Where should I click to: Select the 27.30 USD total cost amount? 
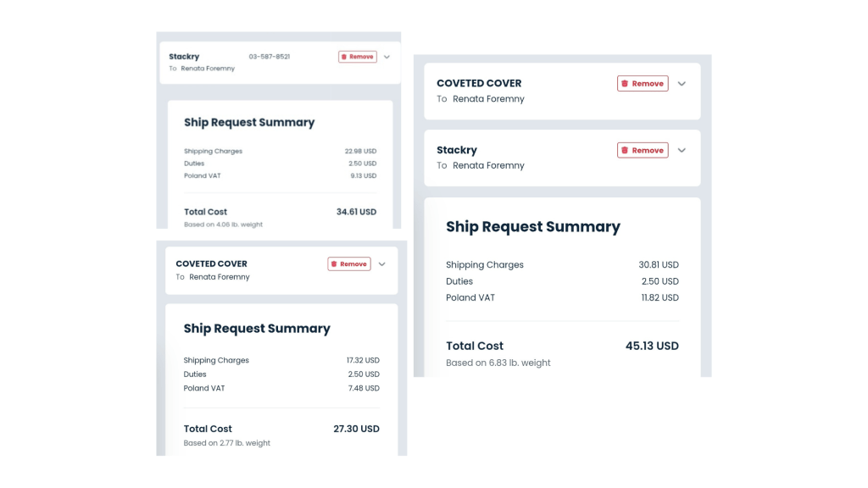[x=356, y=429]
